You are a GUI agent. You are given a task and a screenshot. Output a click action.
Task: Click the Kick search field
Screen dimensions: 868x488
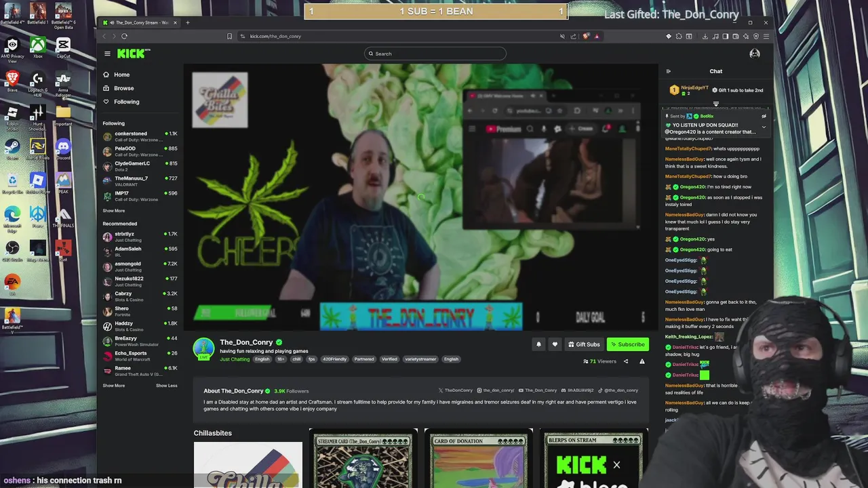pyautogui.click(x=435, y=54)
